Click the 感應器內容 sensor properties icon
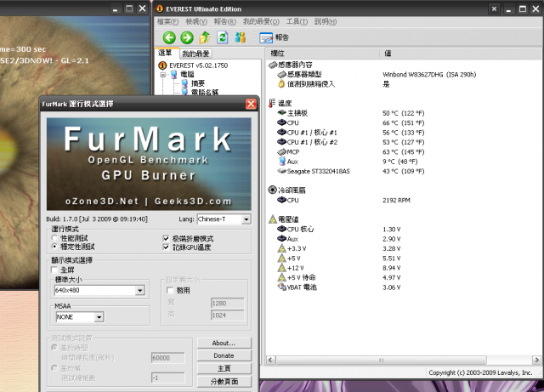 [x=273, y=65]
